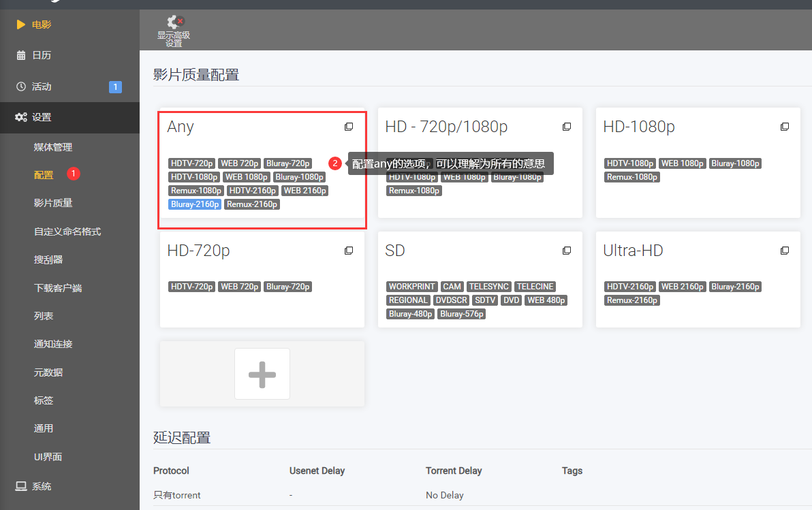Click HDTV-2160p tag in Ultra-HD profile
The width and height of the screenshot is (812, 510).
tap(630, 287)
